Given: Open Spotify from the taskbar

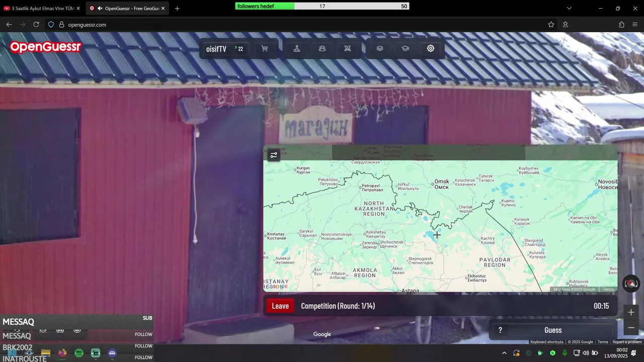Looking at the screenshot, I should click(79, 353).
